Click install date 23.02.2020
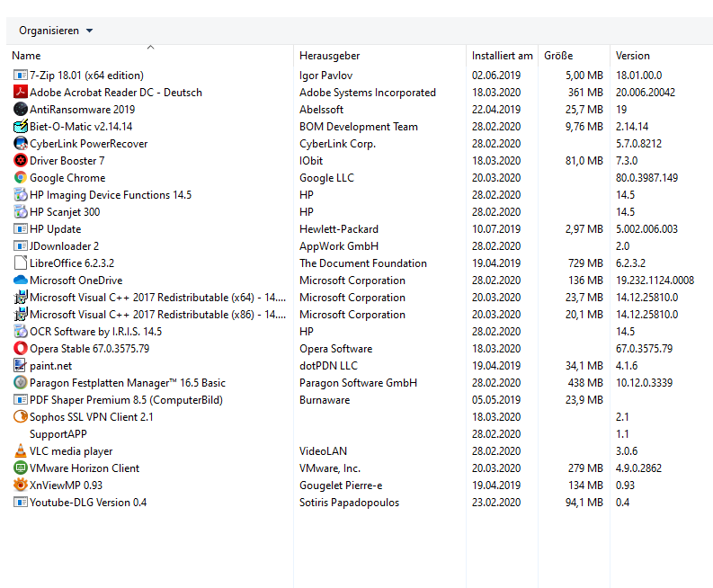Screen dimensions: 713x588 496,503
